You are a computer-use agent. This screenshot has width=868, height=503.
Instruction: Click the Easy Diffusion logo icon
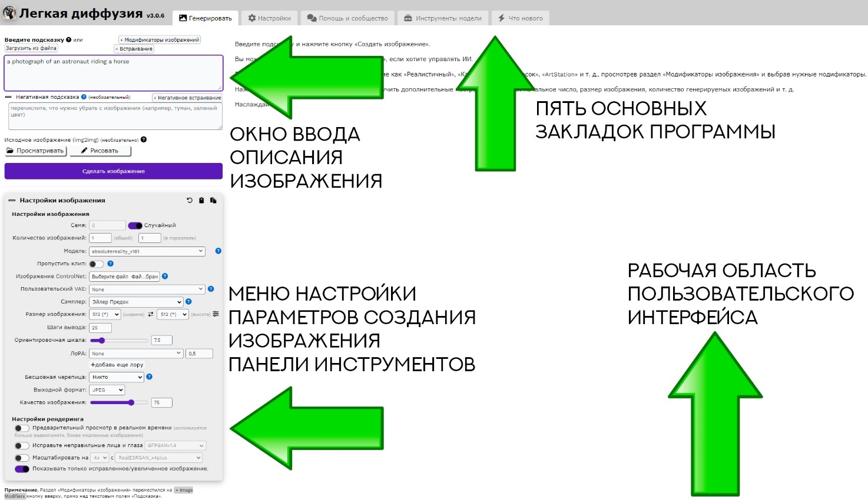9,13
